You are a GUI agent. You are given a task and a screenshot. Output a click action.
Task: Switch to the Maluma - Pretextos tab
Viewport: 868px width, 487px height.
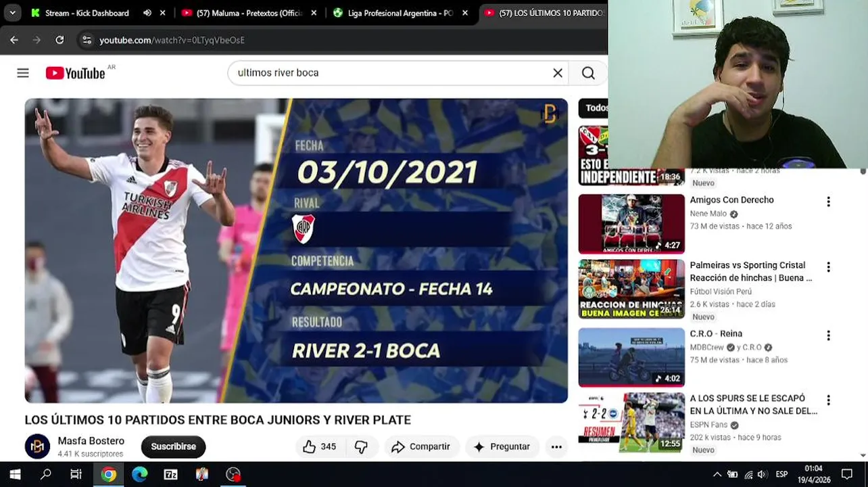pyautogui.click(x=241, y=13)
